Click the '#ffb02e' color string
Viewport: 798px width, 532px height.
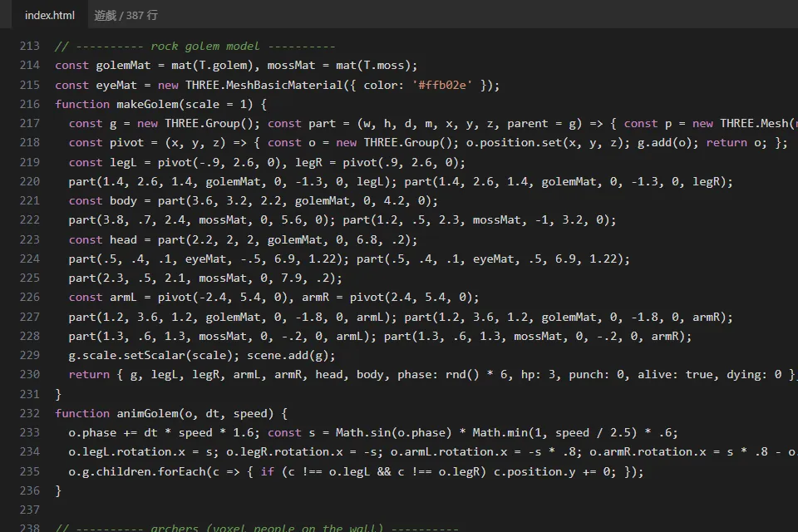pos(442,85)
